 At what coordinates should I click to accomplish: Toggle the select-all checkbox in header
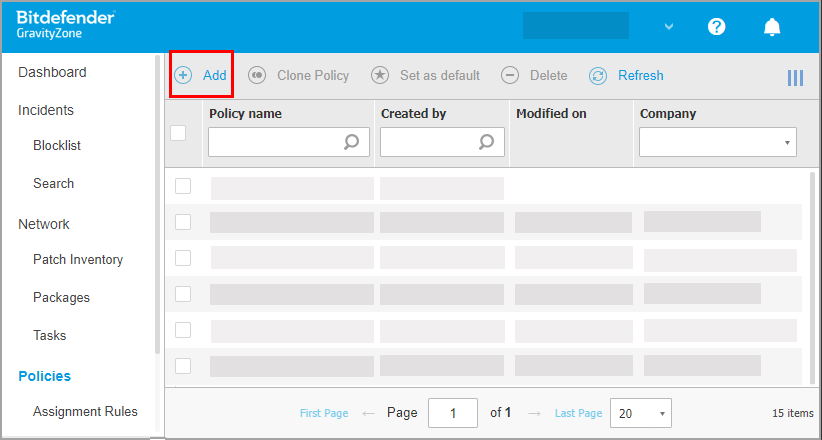179,132
